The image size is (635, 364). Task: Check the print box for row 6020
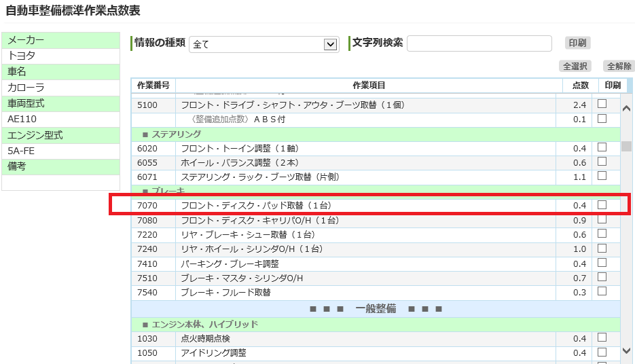(x=602, y=147)
